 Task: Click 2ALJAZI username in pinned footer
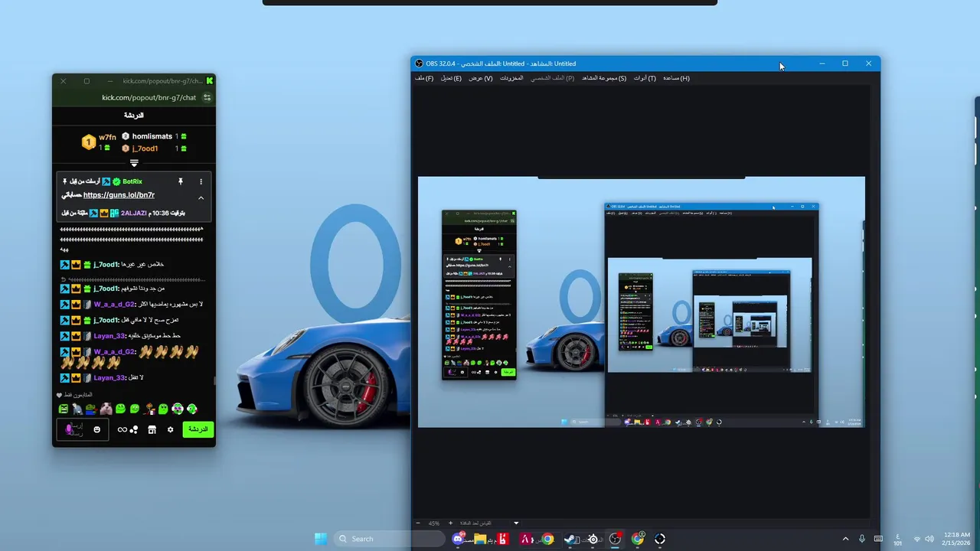[x=133, y=214]
